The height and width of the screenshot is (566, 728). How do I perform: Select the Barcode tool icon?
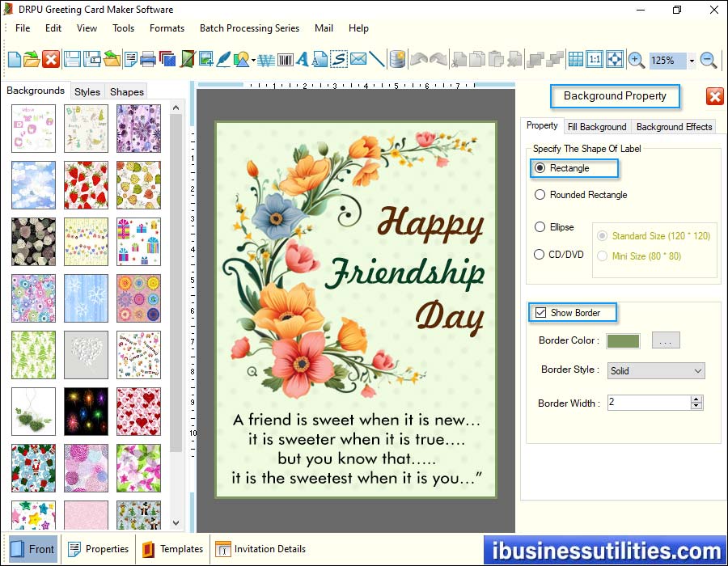pyautogui.click(x=285, y=59)
